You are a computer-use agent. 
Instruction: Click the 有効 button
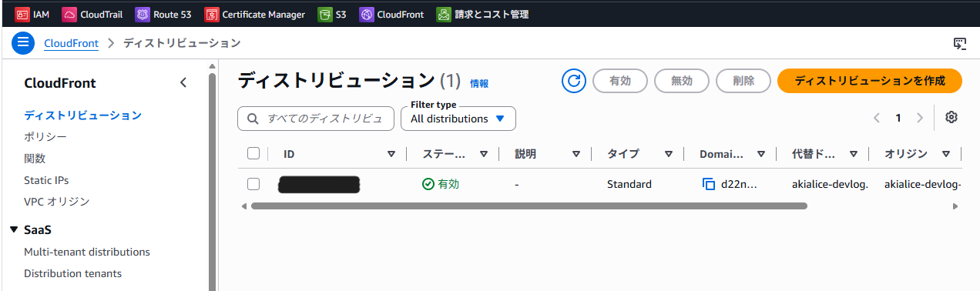click(620, 80)
